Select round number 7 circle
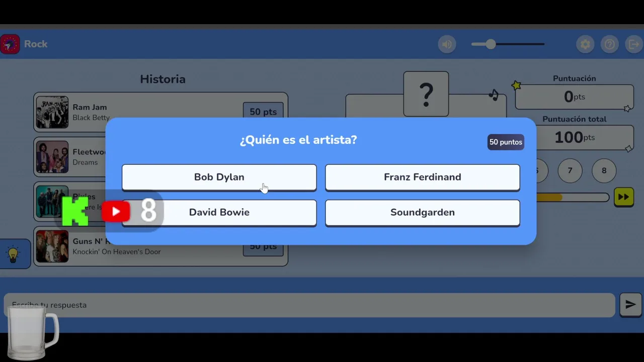644x362 pixels. pyautogui.click(x=570, y=170)
